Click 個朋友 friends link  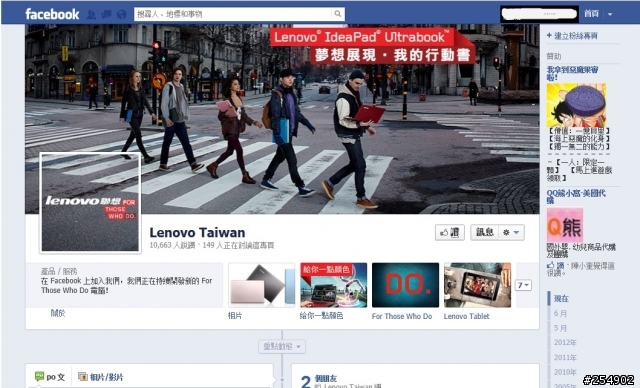pos(326,378)
